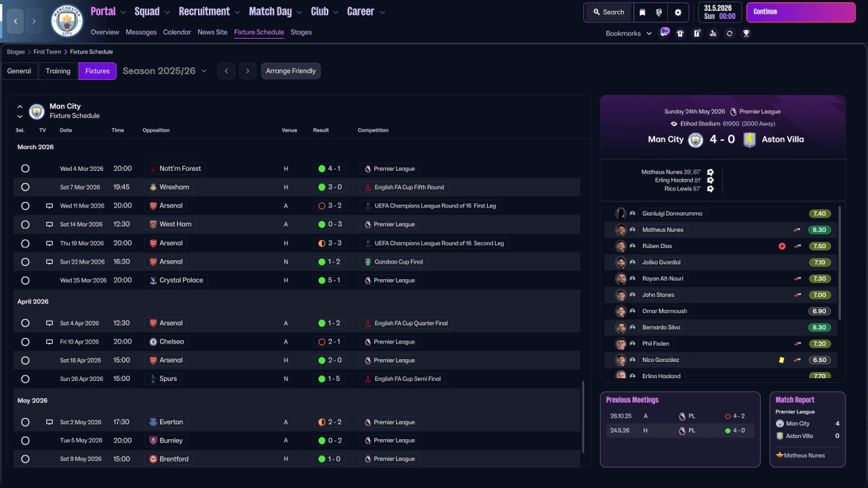The image size is (868, 488).
Task: Go to next season with right chevron
Action: (248, 71)
